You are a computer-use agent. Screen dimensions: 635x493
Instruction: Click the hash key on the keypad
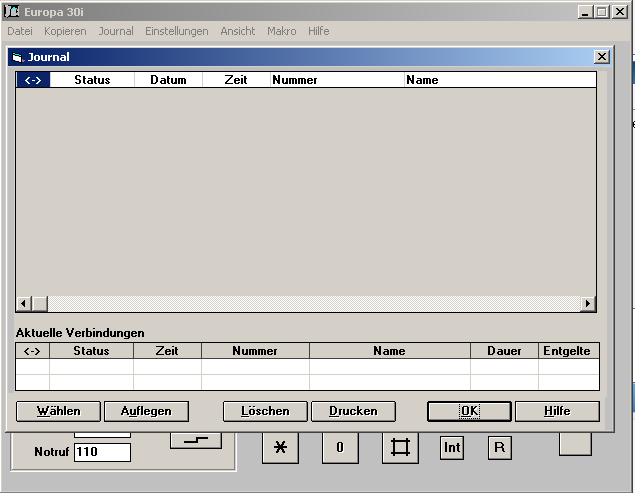click(400, 448)
